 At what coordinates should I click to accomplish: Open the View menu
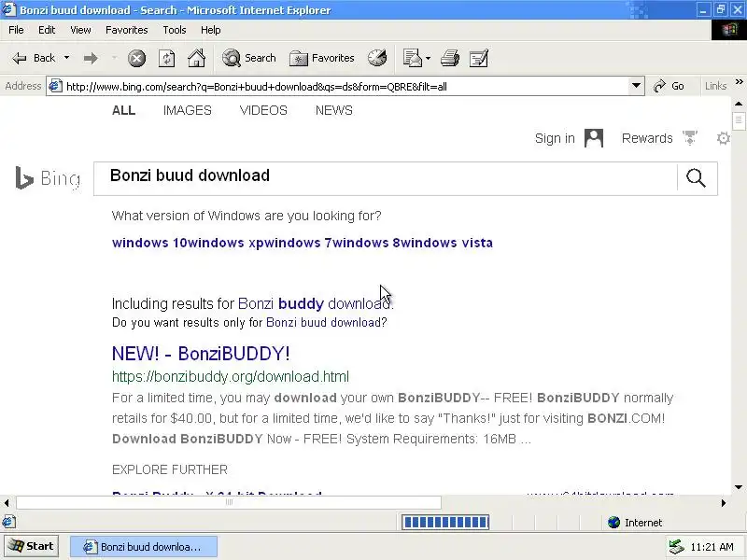click(80, 30)
